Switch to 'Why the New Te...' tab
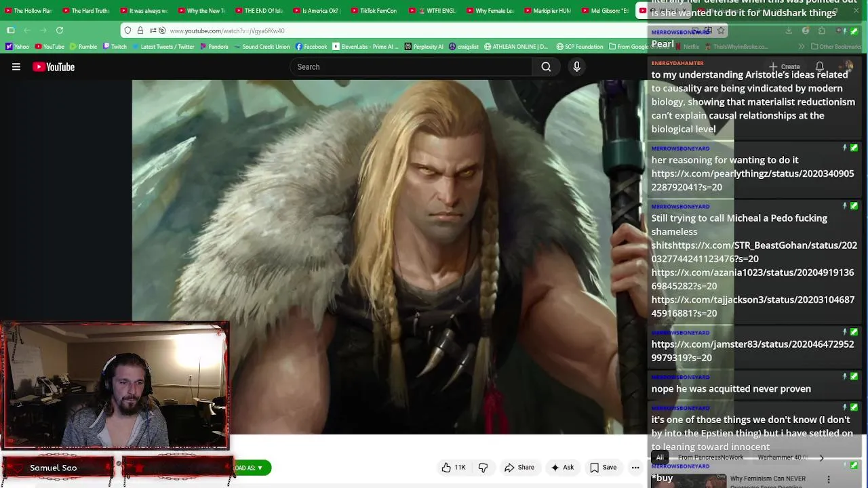The image size is (868, 488). click(x=201, y=11)
